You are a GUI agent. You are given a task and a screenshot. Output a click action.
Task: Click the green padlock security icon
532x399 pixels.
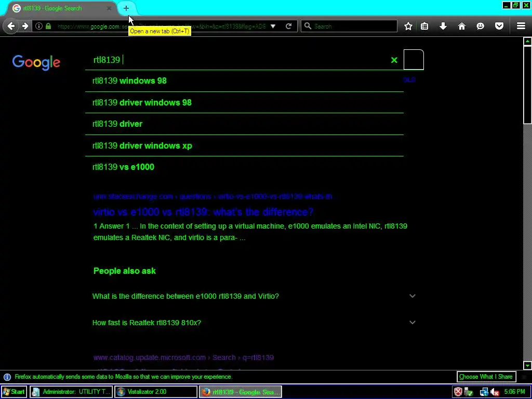tap(48, 26)
